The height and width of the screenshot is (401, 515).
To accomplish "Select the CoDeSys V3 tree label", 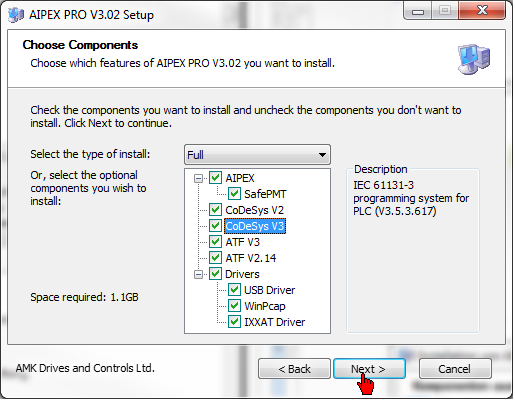I will pyautogui.click(x=255, y=226).
